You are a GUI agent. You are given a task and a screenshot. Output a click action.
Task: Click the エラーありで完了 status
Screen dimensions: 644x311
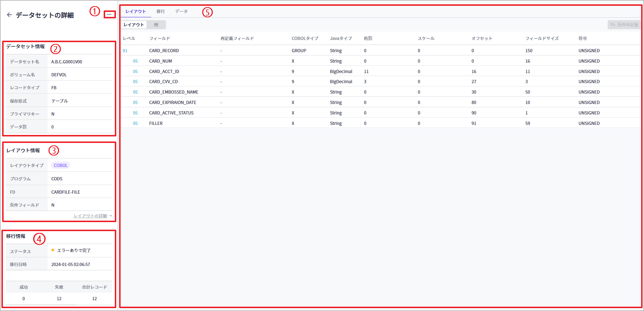(x=73, y=251)
